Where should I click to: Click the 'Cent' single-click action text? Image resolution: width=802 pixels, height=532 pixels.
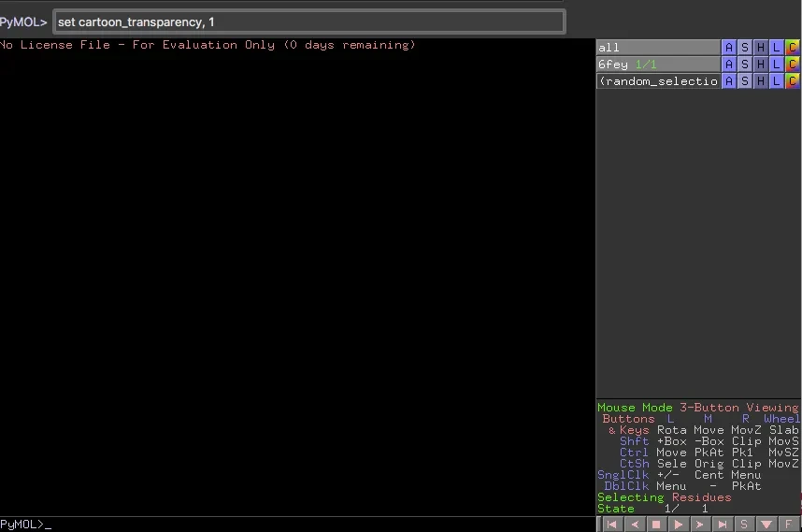point(709,475)
